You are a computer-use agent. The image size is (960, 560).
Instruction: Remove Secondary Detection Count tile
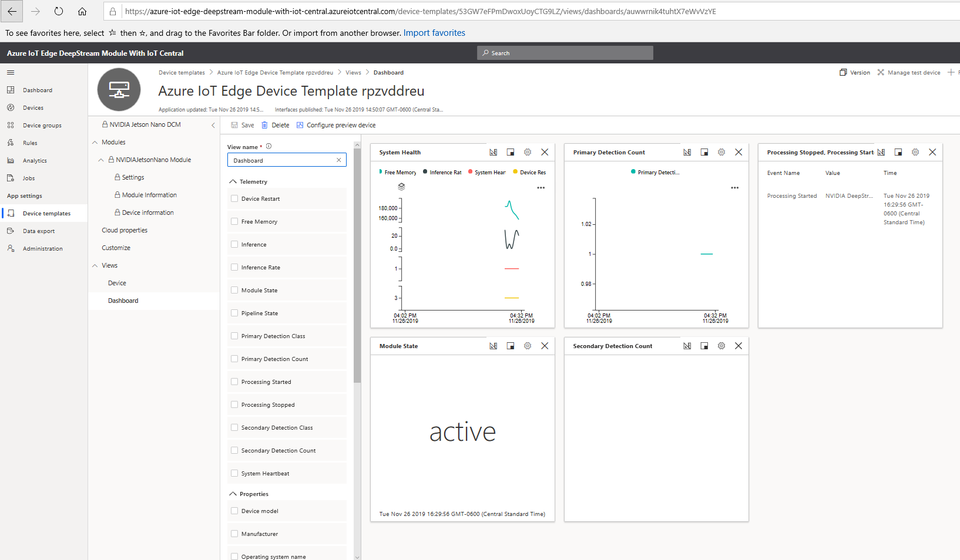coord(739,346)
